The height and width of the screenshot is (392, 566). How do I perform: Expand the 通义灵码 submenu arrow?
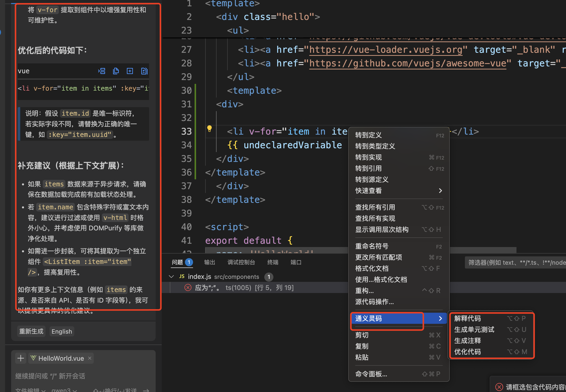tap(440, 318)
